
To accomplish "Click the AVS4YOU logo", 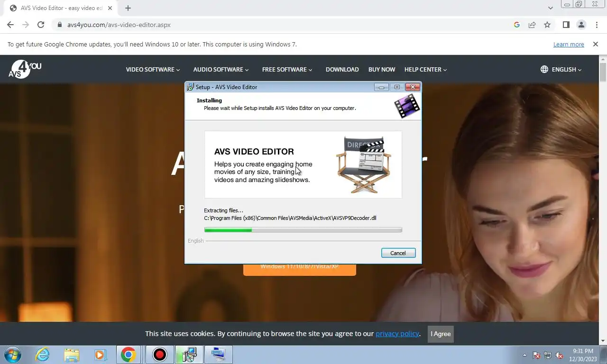I will pyautogui.click(x=25, y=69).
